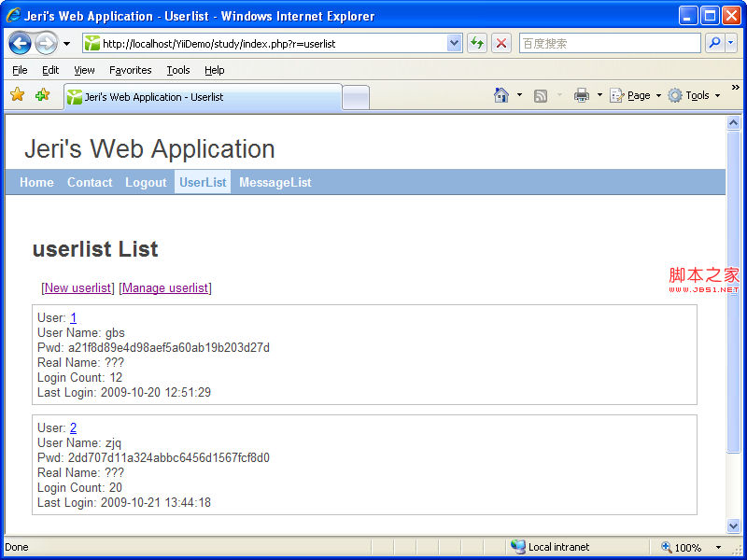Open the Edit menu
The image size is (747, 560).
[x=50, y=71]
